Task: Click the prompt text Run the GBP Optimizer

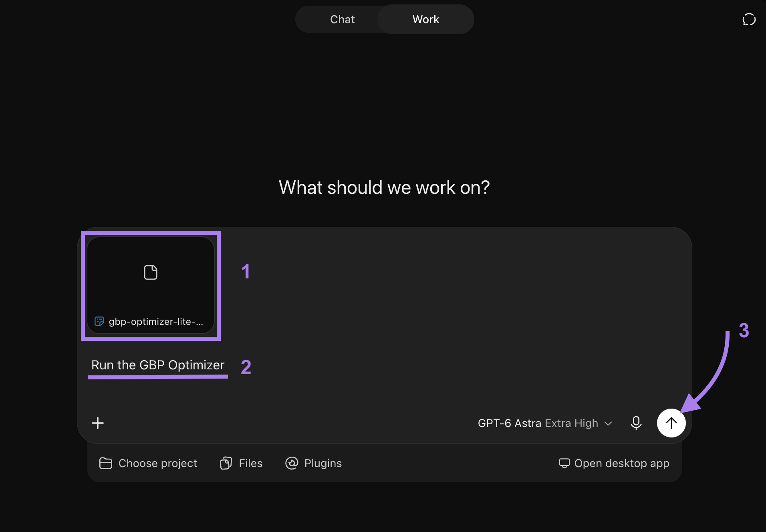Action: (158, 365)
